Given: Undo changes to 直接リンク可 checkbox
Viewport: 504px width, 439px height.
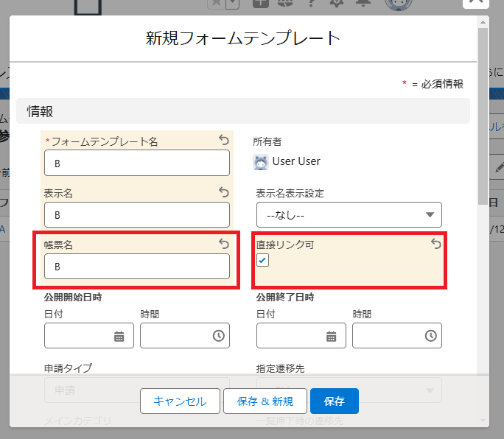Looking at the screenshot, I should coord(436,244).
